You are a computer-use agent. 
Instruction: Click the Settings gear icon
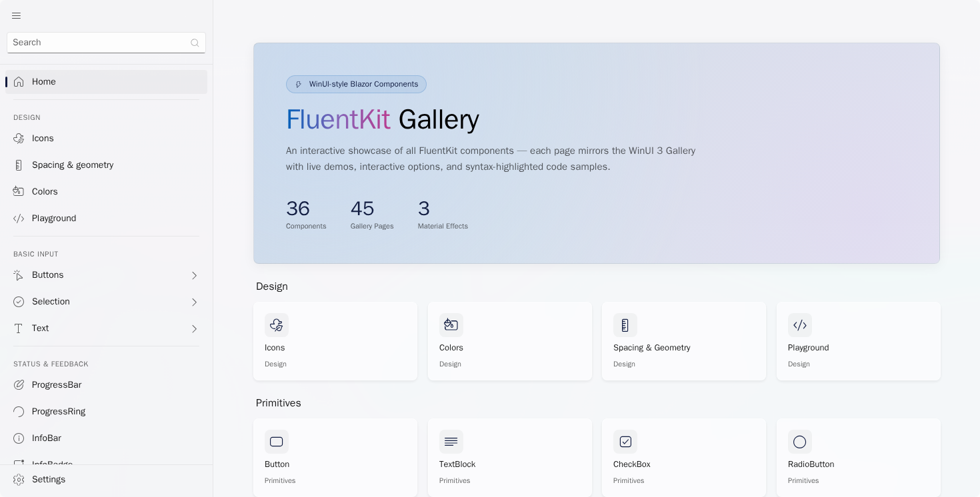click(19, 480)
